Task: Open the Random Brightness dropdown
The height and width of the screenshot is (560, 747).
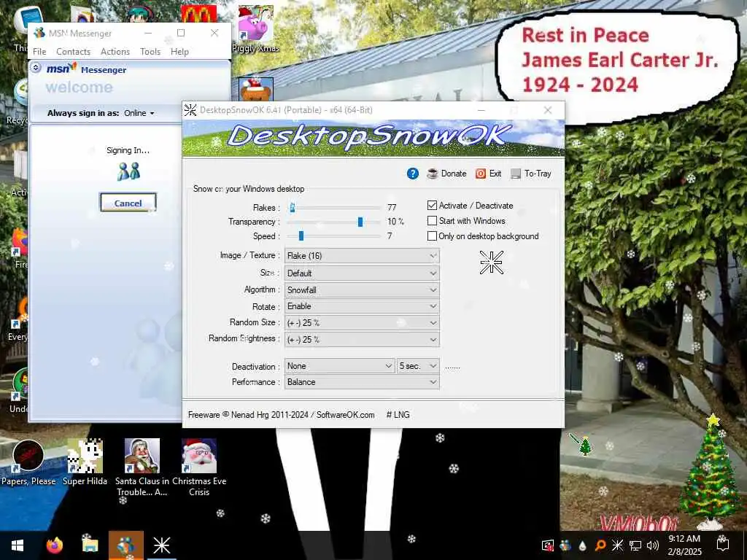Action: point(362,340)
